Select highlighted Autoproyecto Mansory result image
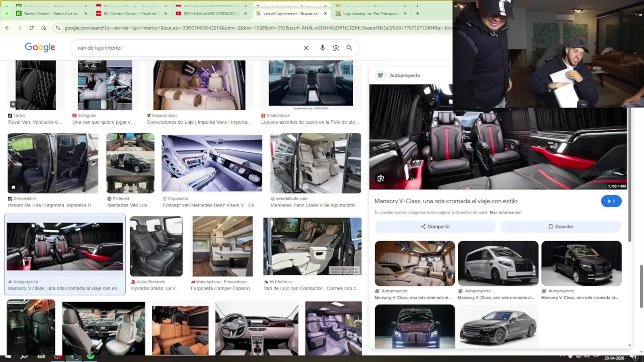 [65, 246]
